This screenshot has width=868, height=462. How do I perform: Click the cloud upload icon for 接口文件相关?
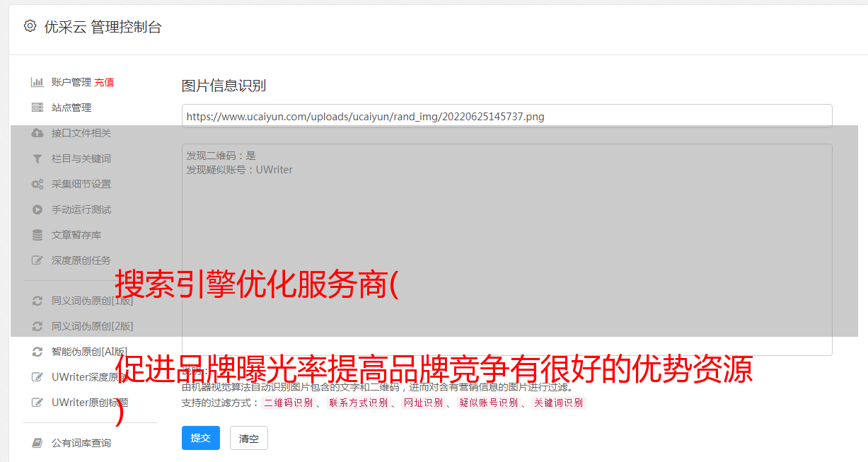click(x=37, y=133)
